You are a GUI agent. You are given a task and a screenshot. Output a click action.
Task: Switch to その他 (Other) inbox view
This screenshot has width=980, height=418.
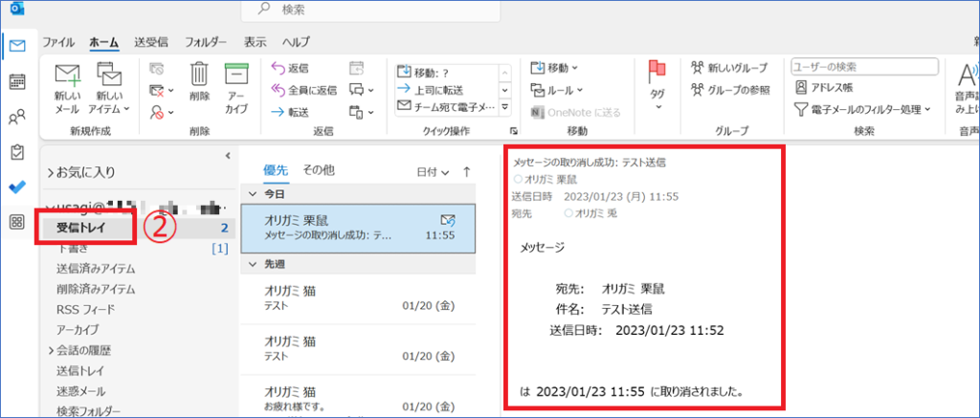[x=319, y=170]
